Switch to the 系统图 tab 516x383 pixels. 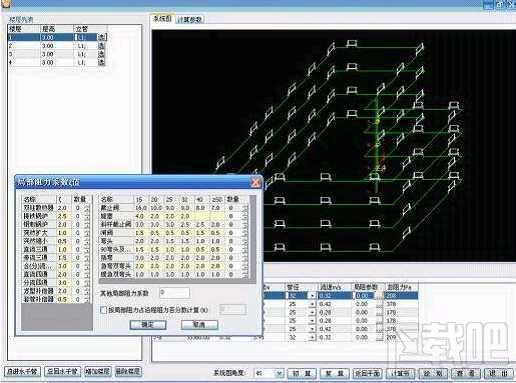162,19
